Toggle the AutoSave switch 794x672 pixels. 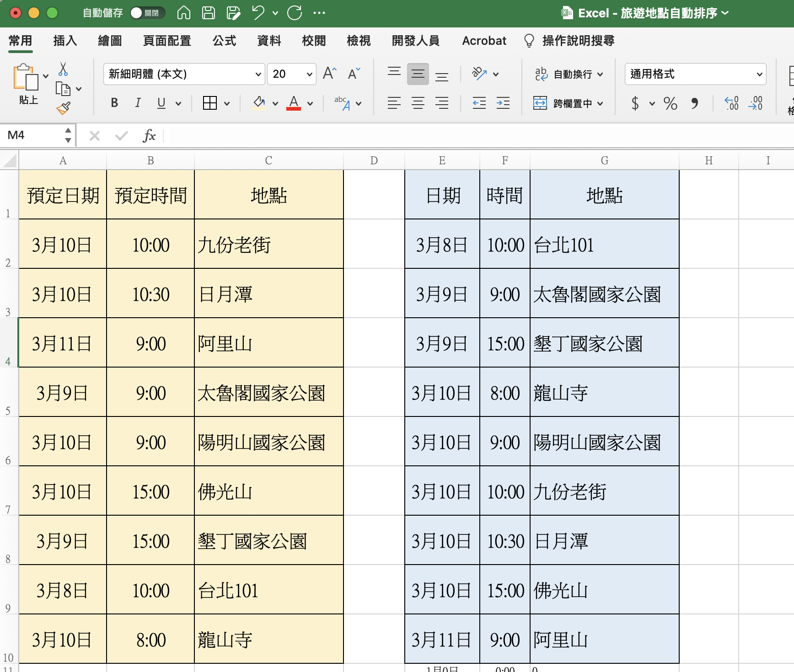tap(147, 13)
